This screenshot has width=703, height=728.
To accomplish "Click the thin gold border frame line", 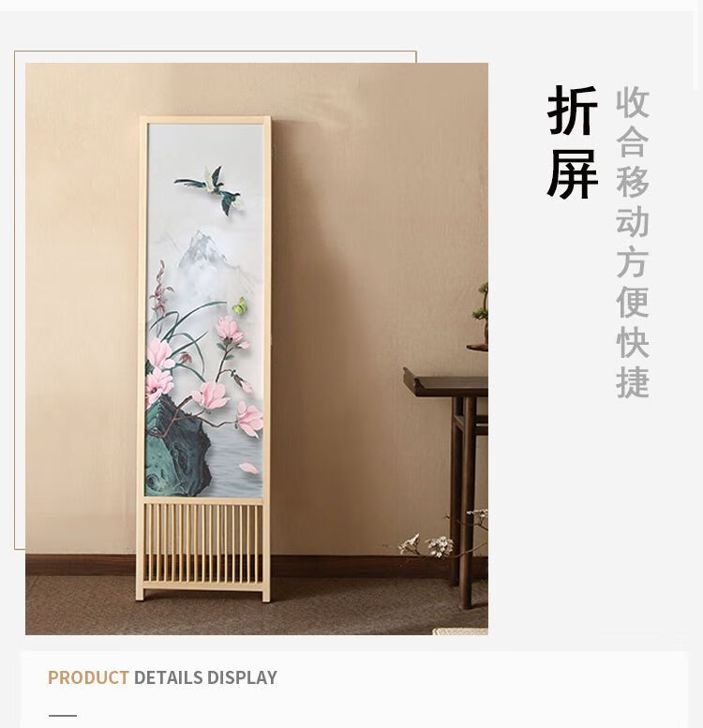I will tap(215, 52).
